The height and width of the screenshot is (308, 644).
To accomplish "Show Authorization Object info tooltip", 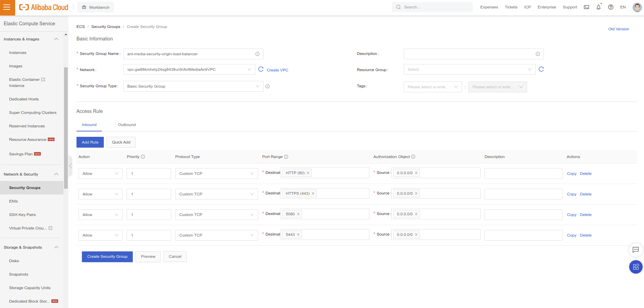I will click(x=413, y=157).
